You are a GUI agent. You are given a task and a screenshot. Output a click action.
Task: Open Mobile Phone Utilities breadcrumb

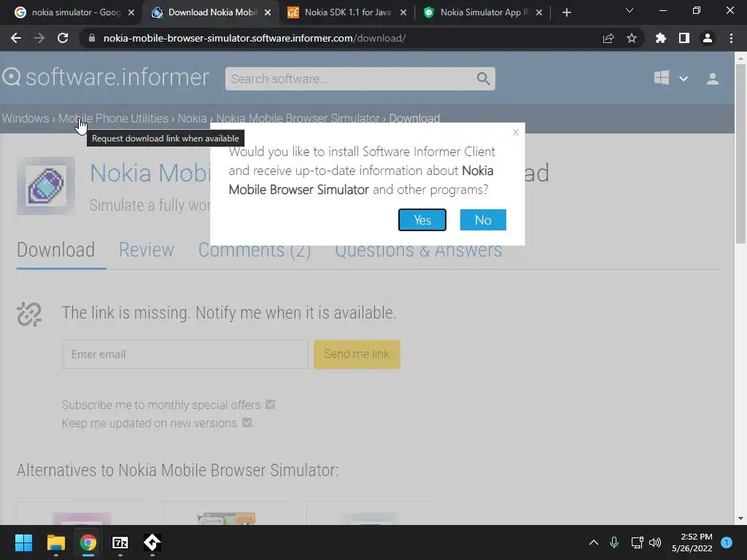point(113,118)
